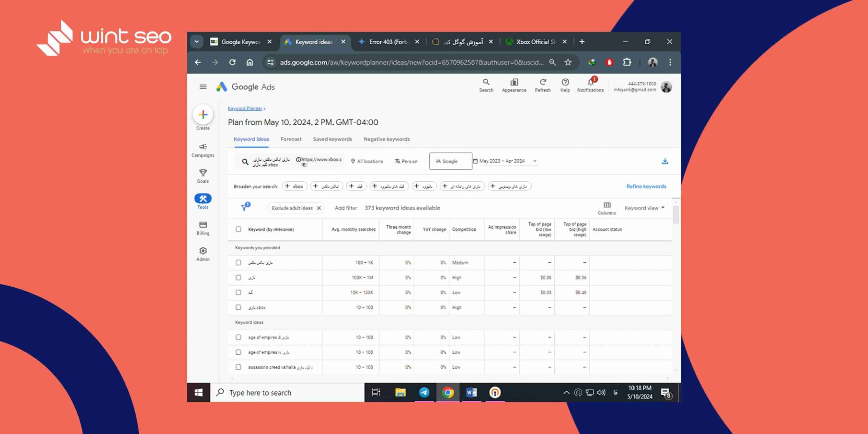Sort by Avg. monthly searches column
This screenshot has height=434, width=868.
click(353, 229)
